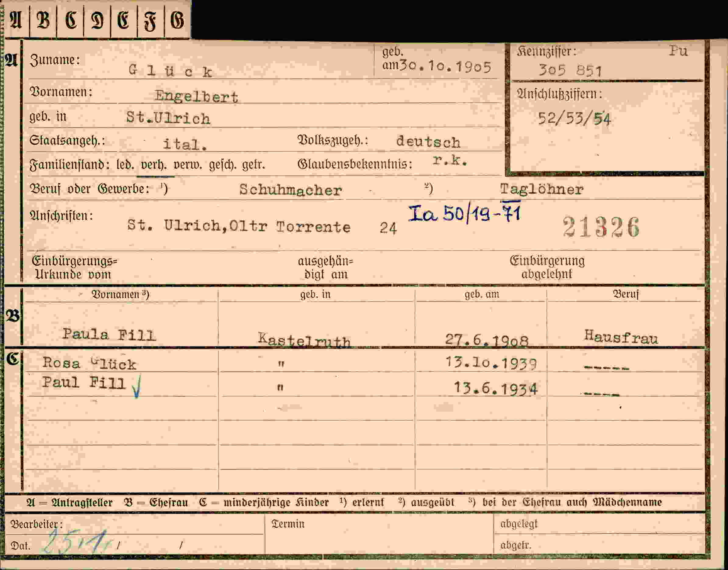Click wife's birthplace 'Kastelruth'

[304, 340]
